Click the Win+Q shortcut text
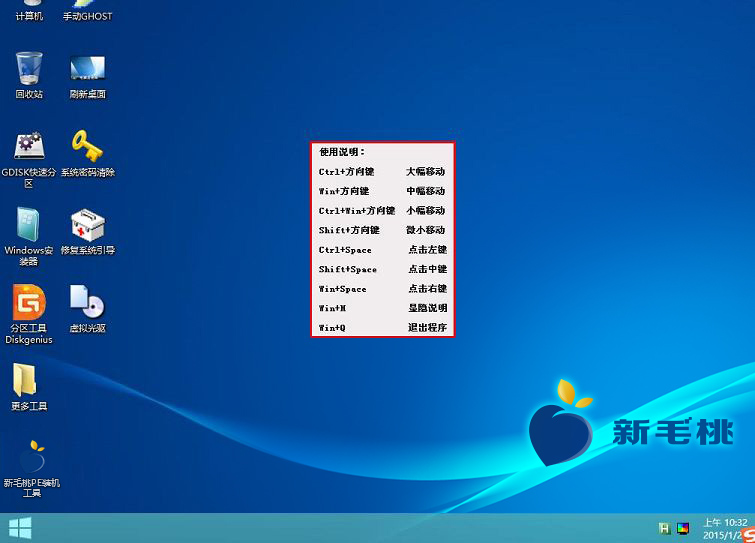 point(332,328)
